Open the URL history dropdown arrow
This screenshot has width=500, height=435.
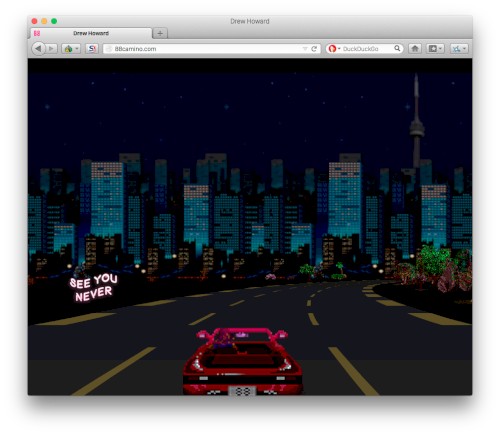(305, 49)
